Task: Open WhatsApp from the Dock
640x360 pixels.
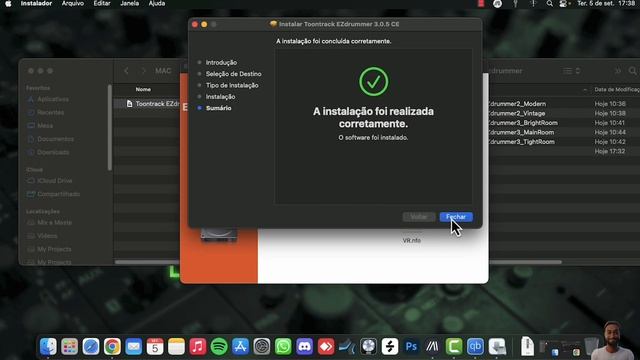Action: pos(283,347)
